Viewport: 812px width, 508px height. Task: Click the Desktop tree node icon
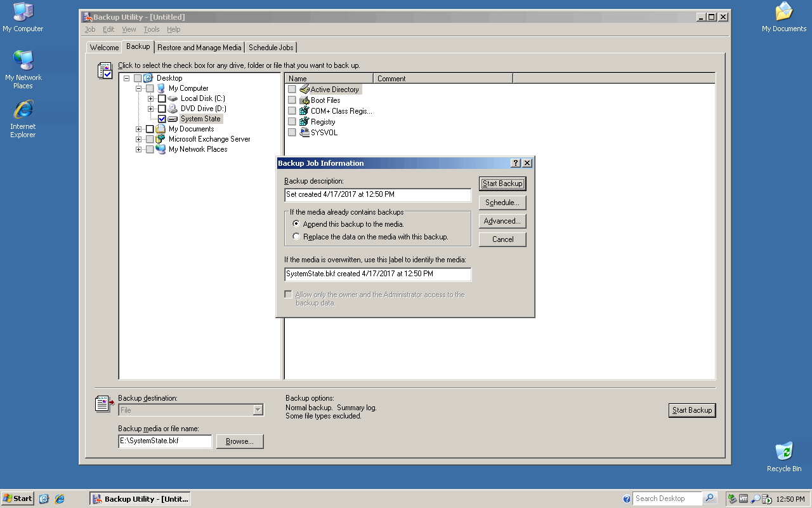click(x=148, y=78)
